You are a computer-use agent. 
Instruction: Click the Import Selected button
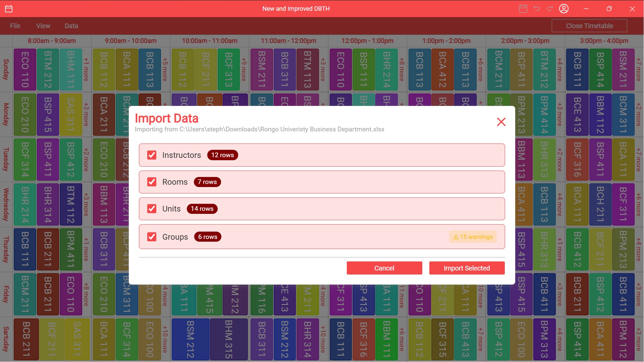click(467, 268)
